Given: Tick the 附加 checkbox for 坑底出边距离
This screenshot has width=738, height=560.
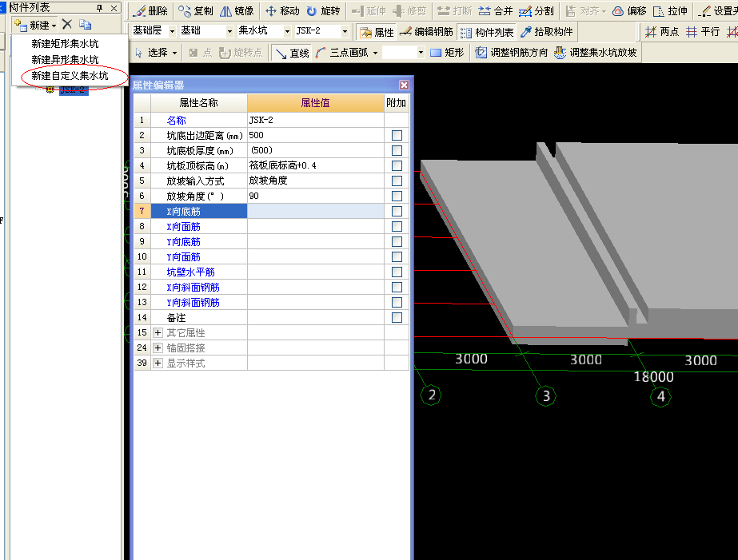Looking at the screenshot, I should click(x=397, y=136).
